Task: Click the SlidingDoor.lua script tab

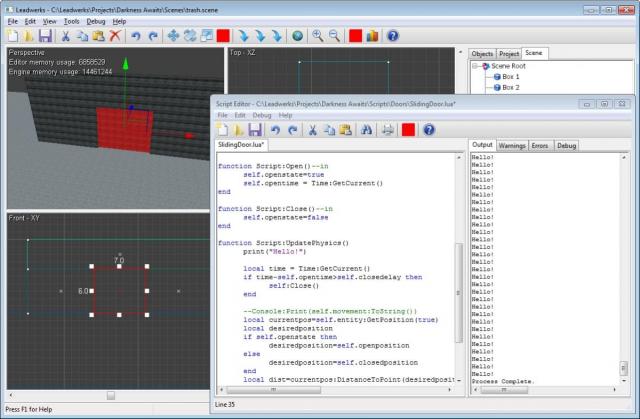Action: click(x=243, y=146)
